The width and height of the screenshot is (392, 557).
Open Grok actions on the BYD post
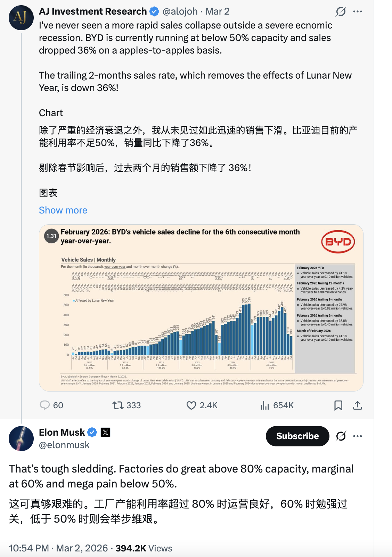pos(341,11)
